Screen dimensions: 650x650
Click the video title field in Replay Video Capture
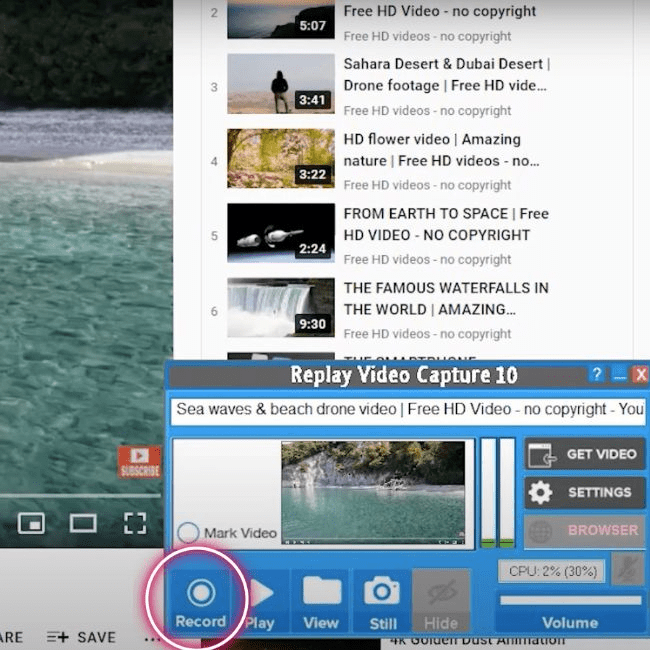[408, 411]
